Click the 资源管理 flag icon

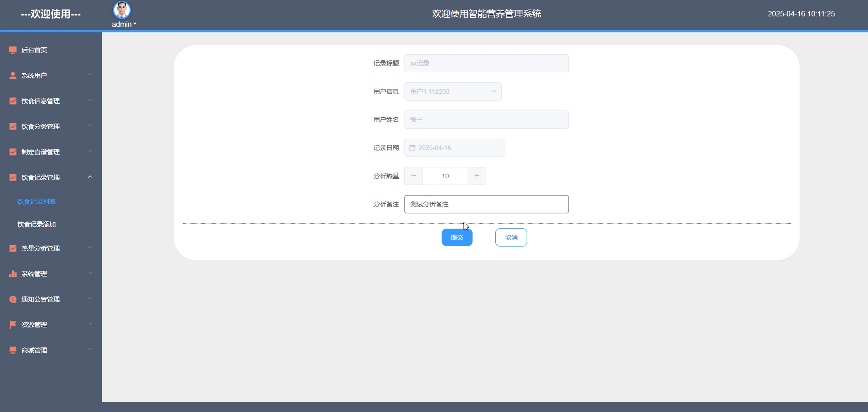13,324
